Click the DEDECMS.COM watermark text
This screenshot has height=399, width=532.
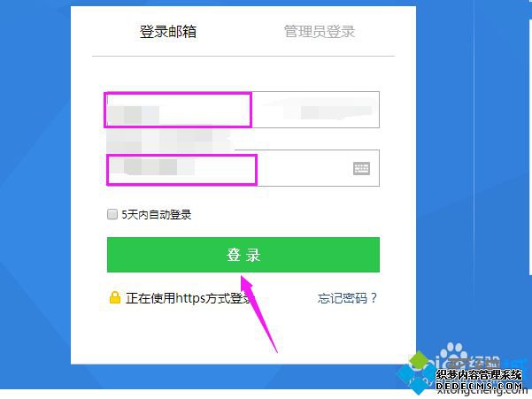[x=479, y=386]
